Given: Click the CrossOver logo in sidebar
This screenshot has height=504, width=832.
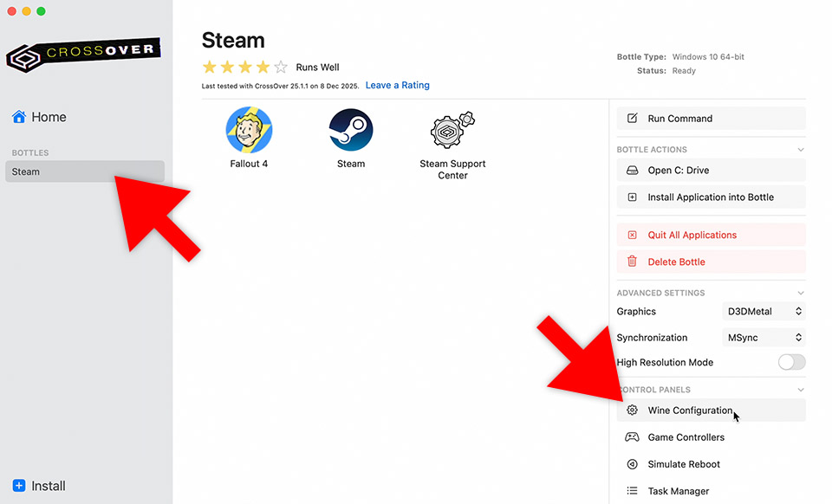Looking at the screenshot, I should click(83, 54).
